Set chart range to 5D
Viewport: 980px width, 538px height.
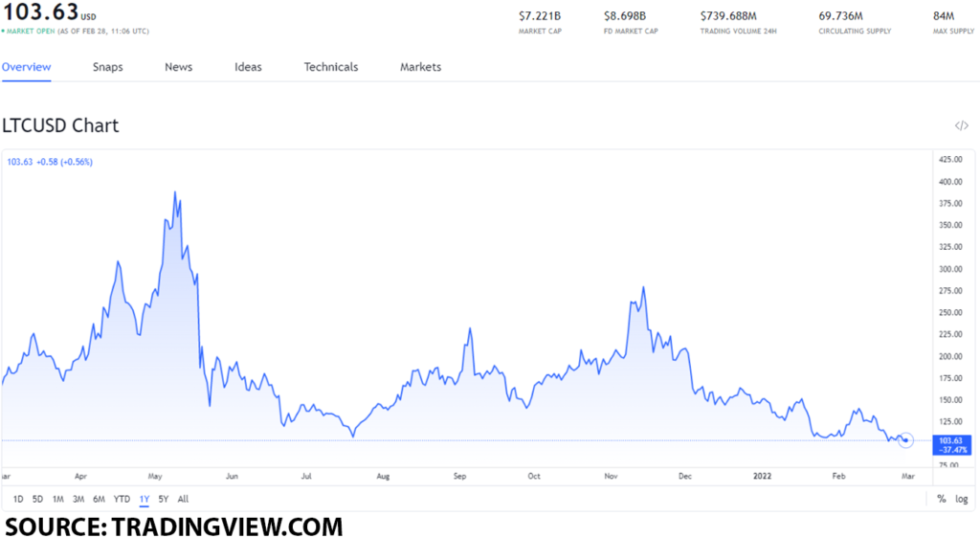coord(37,499)
